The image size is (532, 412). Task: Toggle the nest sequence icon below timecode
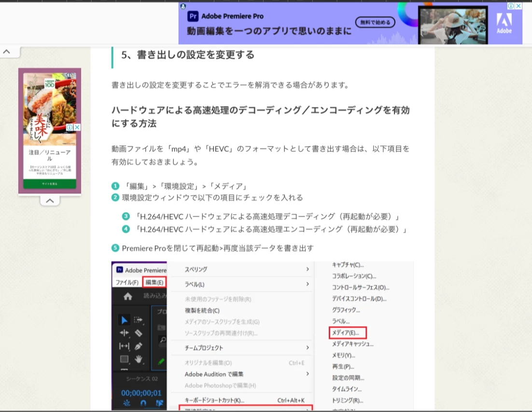[126, 403]
